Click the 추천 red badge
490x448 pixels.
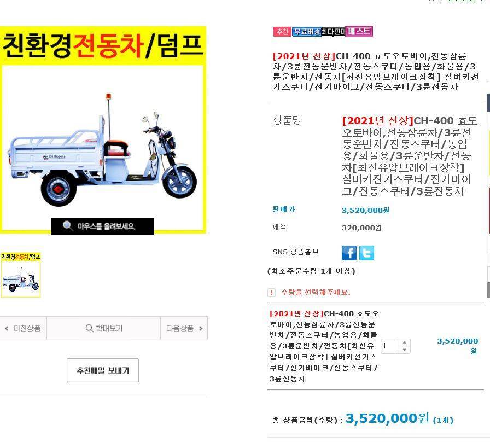pyautogui.click(x=282, y=32)
